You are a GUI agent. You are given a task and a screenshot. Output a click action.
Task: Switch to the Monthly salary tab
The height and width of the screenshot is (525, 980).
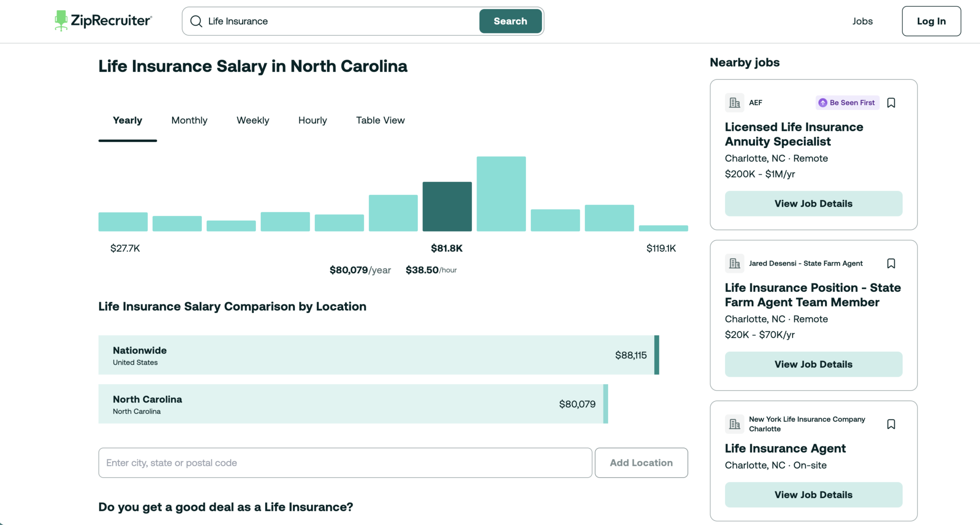(189, 121)
